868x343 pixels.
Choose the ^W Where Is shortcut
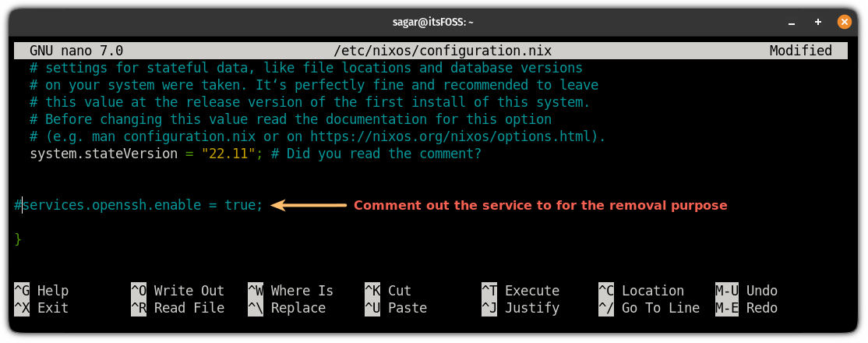click(291, 291)
